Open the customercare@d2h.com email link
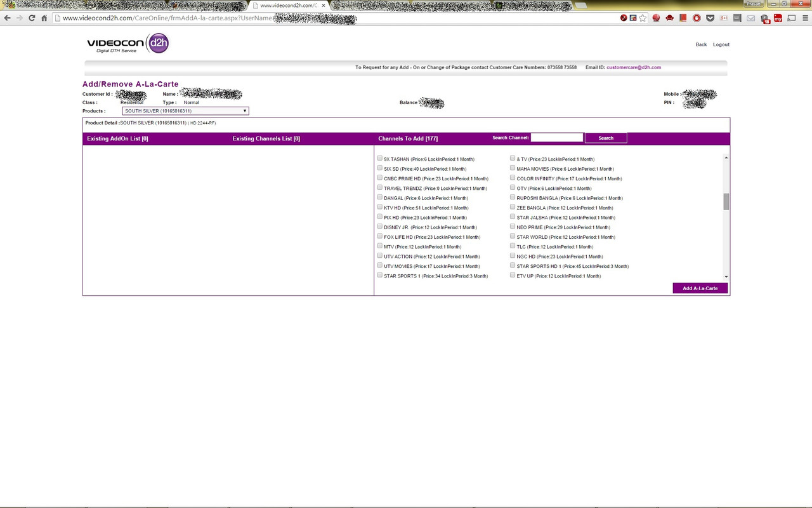Screen dimensions: 812x508 point(634,67)
